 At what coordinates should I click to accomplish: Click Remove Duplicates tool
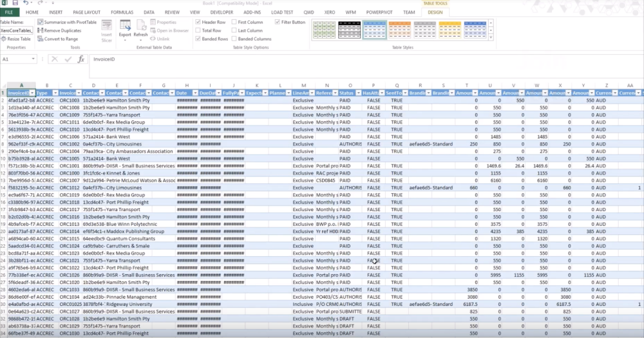tap(59, 30)
